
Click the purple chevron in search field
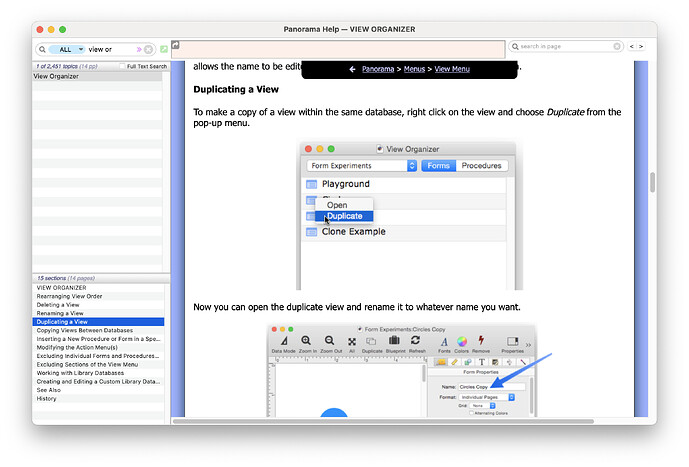(x=139, y=49)
